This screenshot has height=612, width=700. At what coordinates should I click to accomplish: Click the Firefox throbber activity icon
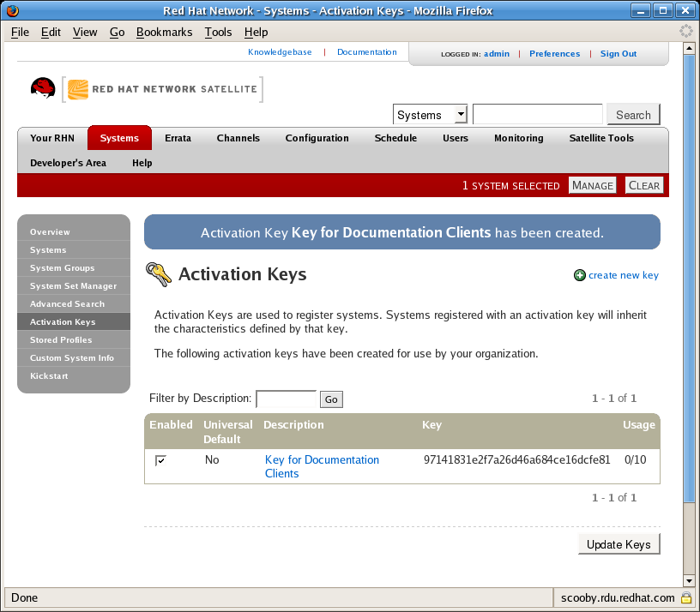pos(685,32)
